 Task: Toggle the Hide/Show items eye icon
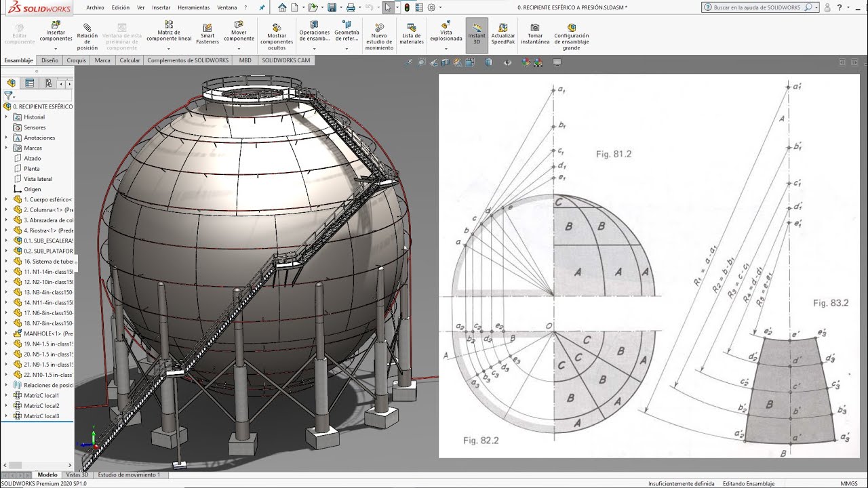coord(507,62)
